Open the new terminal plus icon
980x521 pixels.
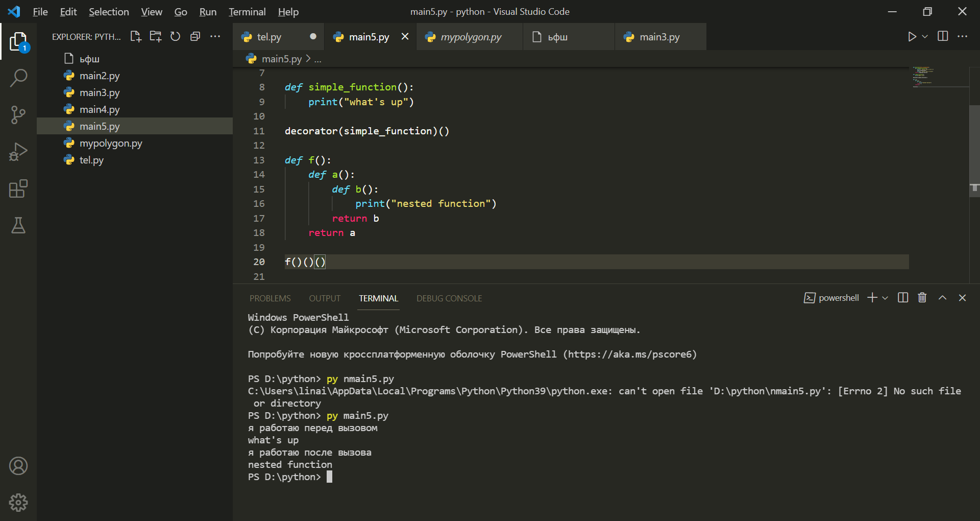tap(872, 298)
